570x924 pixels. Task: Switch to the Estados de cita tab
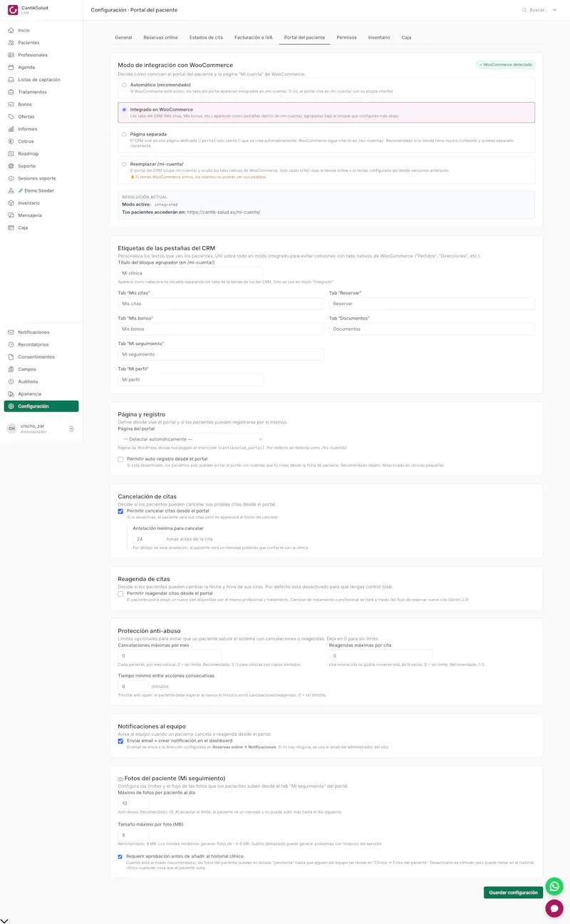click(x=206, y=37)
